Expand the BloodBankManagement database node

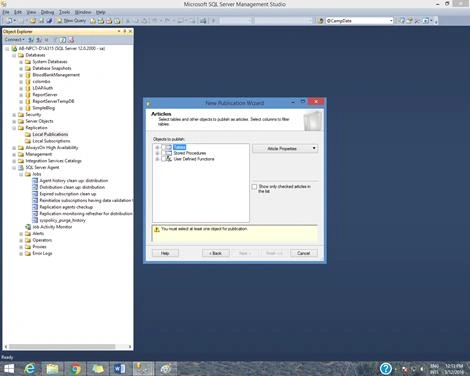coord(21,75)
